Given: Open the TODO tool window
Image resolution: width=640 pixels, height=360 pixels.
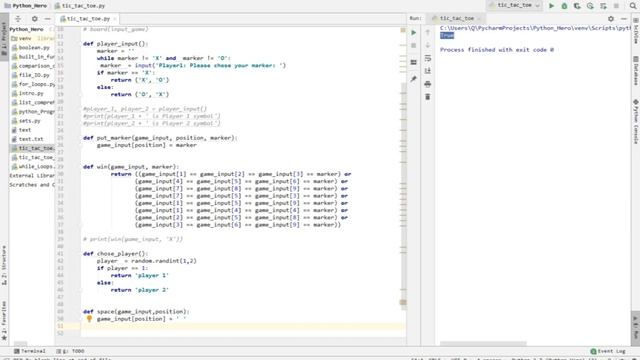Looking at the screenshot, I should point(70,351).
